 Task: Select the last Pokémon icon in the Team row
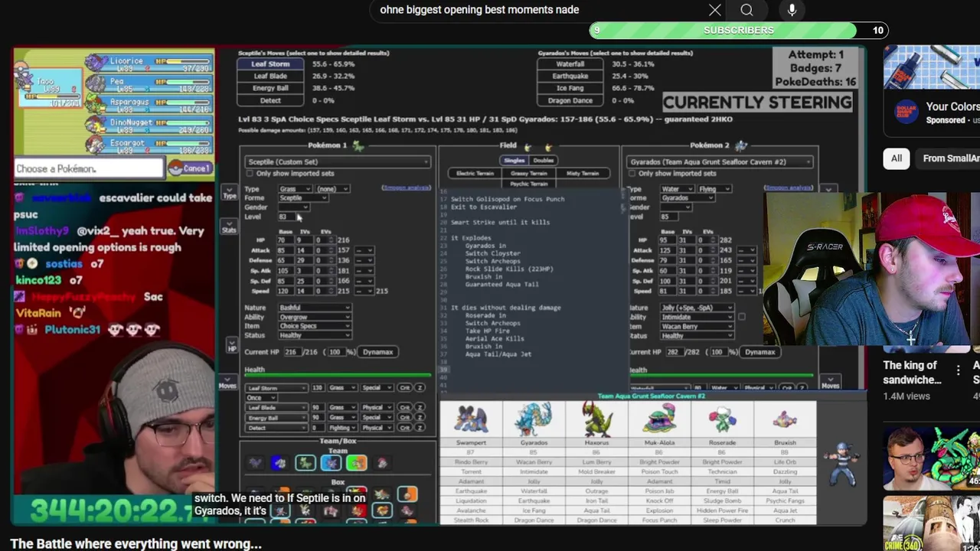coord(382,462)
